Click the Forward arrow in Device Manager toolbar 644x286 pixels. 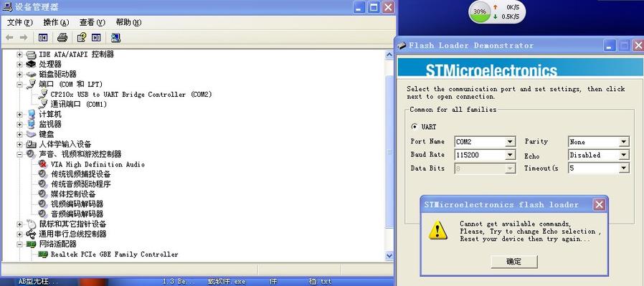tap(24, 38)
